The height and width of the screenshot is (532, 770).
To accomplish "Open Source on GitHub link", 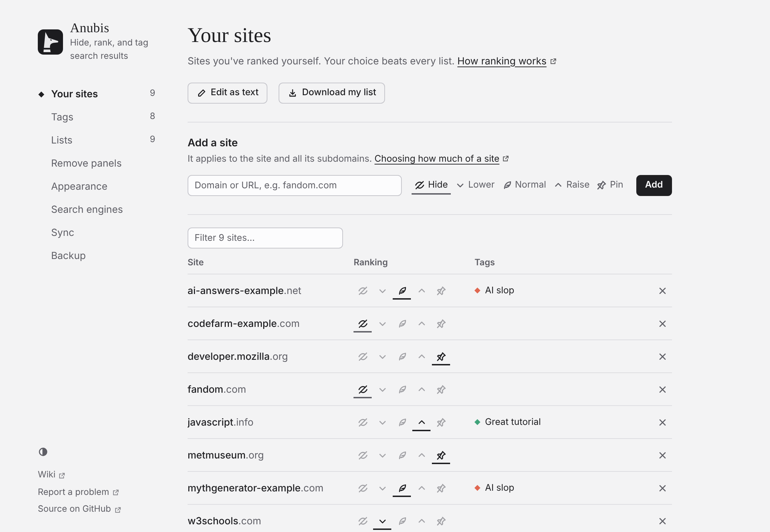I will [79, 509].
